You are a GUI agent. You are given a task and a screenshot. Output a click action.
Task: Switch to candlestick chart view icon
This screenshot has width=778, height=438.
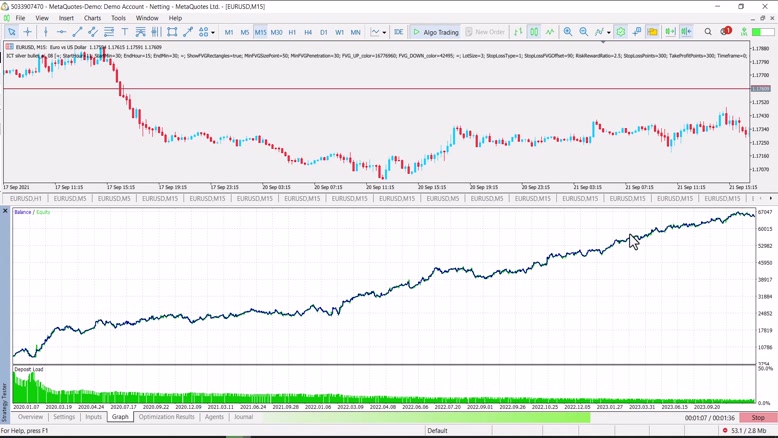(534, 32)
